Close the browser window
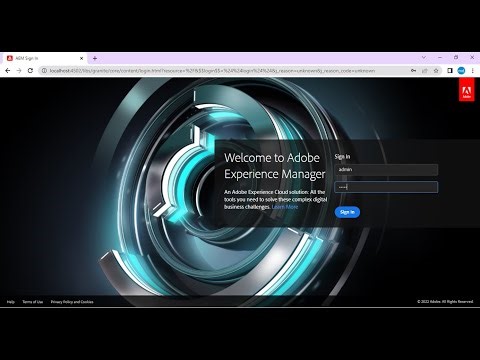The image size is (480, 360). pos(472,57)
